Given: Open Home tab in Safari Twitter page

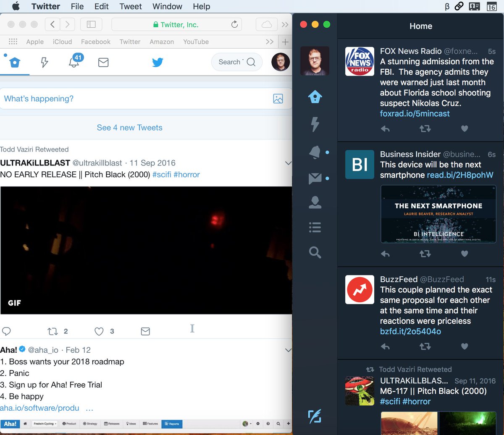Looking at the screenshot, I should click(x=15, y=63).
